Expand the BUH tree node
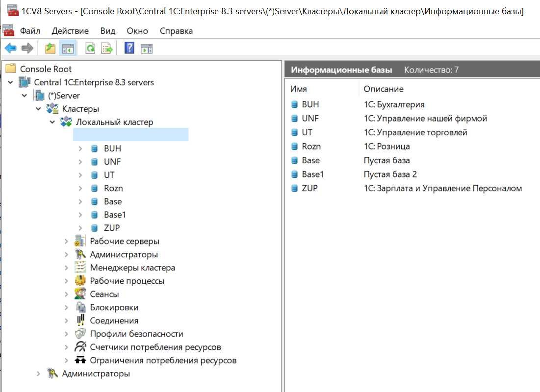This screenshot has width=540, height=392. (80, 148)
